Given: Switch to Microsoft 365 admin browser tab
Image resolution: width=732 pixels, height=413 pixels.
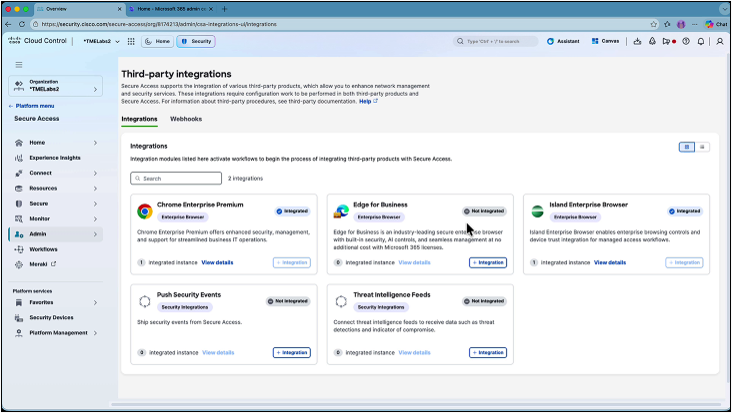Looking at the screenshot, I should click(170, 9).
